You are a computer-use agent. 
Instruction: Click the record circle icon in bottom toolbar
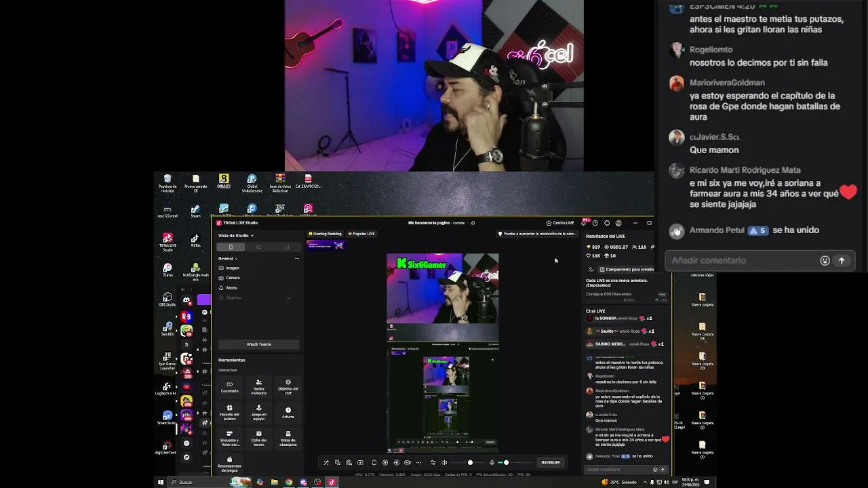point(385,462)
